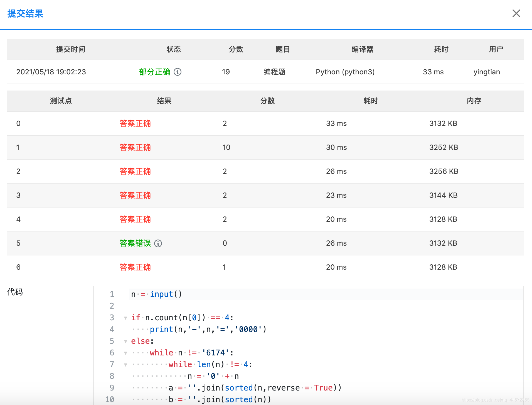Click the 答案错误 result for test point 5
The height and width of the screenshot is (405, 532).
[x=135, y=243]
